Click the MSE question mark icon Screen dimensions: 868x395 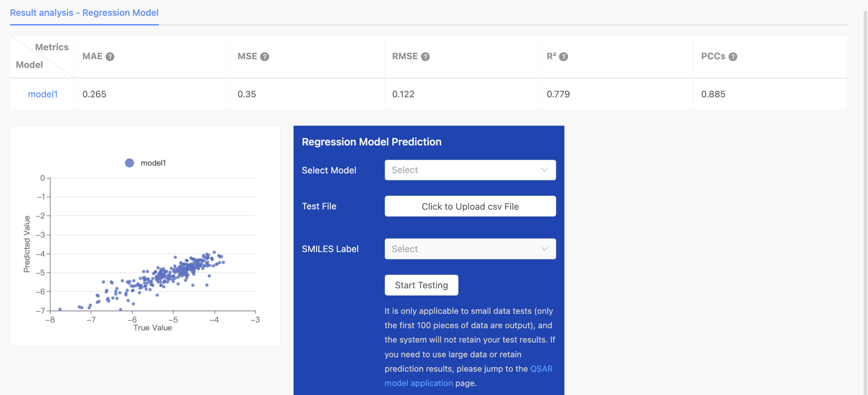coord(265,56)
